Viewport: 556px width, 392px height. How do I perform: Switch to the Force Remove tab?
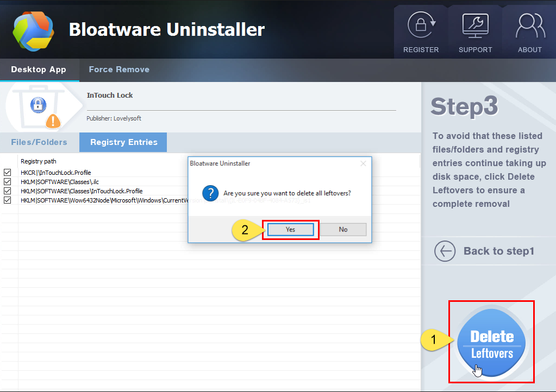(119, 69)
